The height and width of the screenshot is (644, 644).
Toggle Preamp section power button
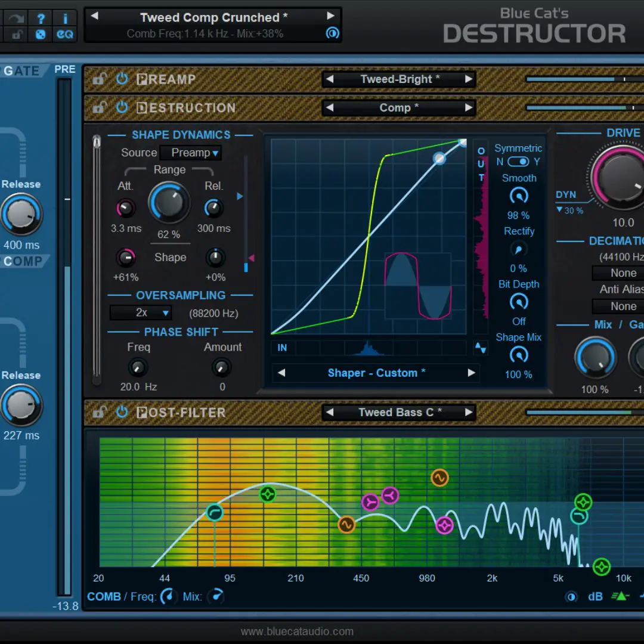tap(122, 79)
